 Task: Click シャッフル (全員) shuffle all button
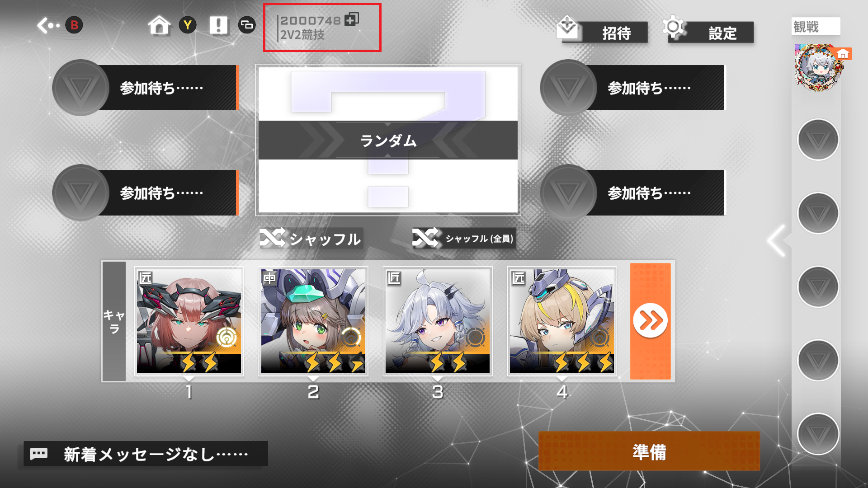coord(464,238)
